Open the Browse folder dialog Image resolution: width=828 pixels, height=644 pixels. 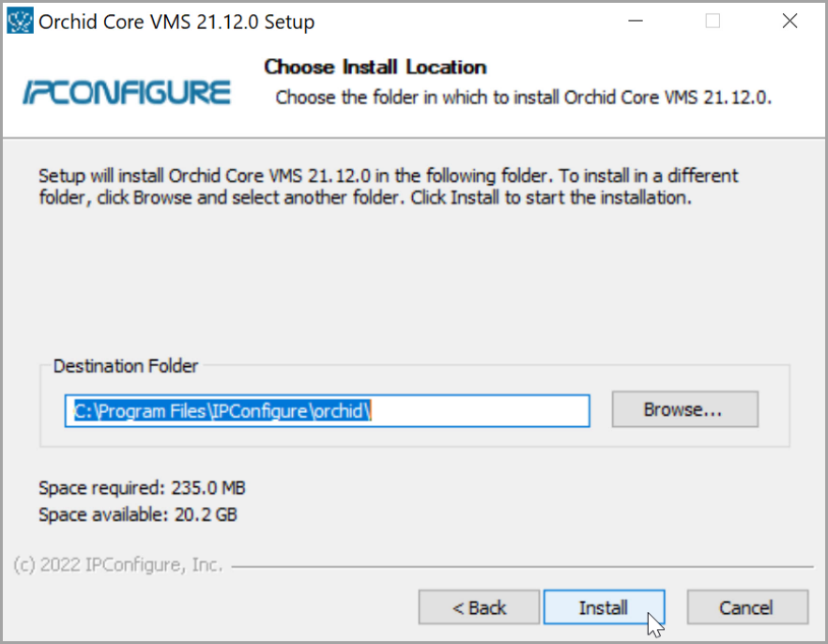pyautogui.click(x=684, y=409)
